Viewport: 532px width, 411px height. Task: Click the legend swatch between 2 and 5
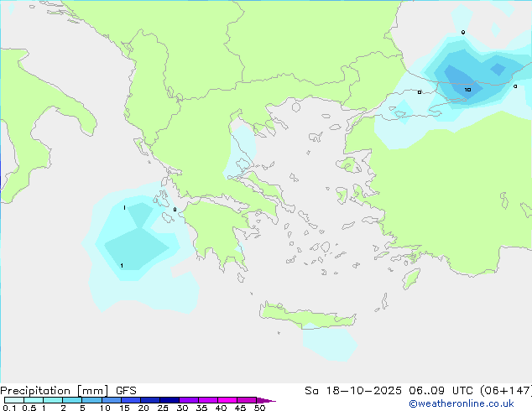[x=72, y=400]
